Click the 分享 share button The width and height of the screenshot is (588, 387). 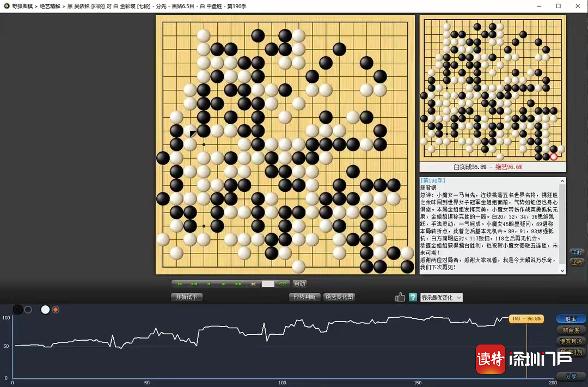(x=571, y=376)
